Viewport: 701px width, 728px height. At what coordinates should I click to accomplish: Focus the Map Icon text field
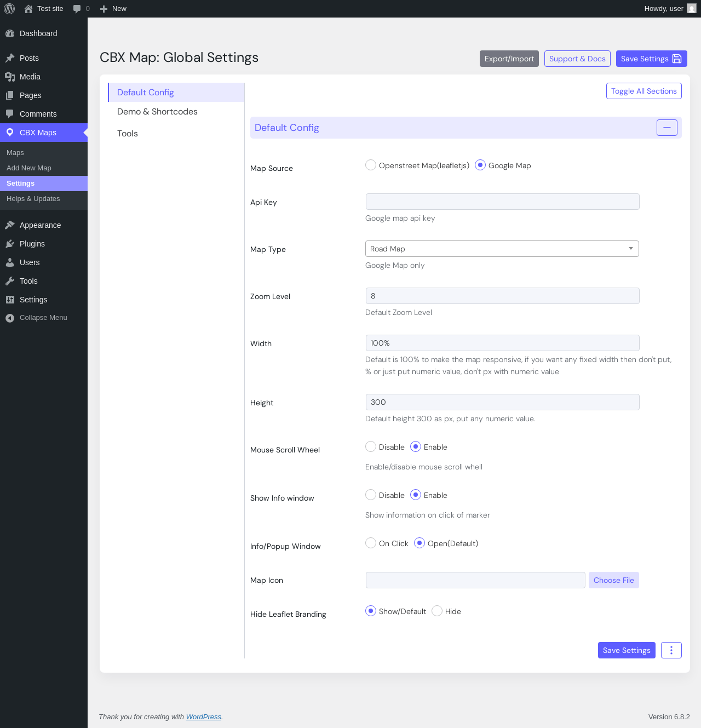point(475,580)
